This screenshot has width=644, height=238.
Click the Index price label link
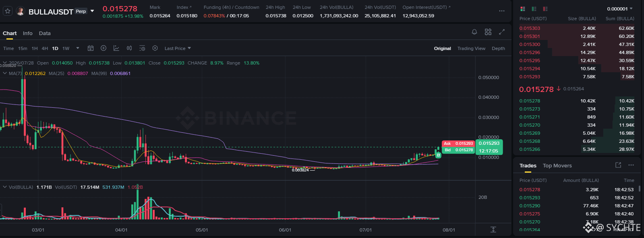click(x=184, y=7)
